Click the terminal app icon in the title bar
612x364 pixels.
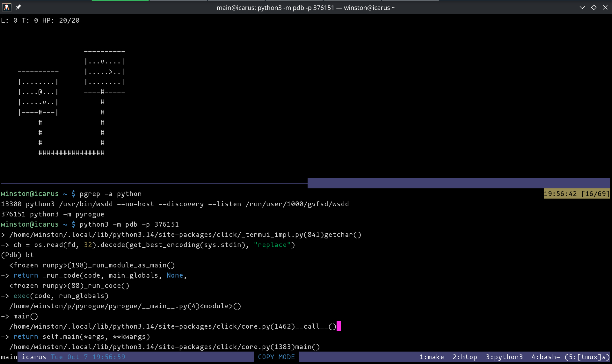point(6,7)
